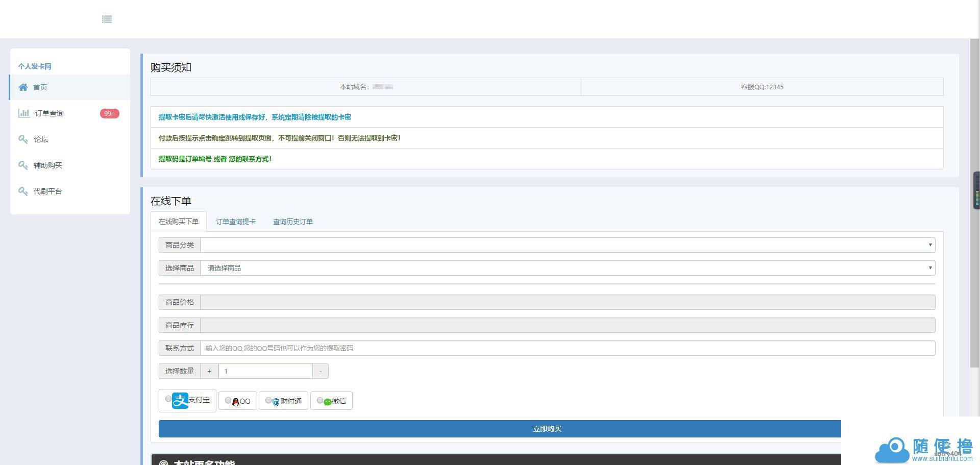Viewport: 980px width, 465px height.
Task: Open the 查询历史订单 tab
Action: coord(292,222)
